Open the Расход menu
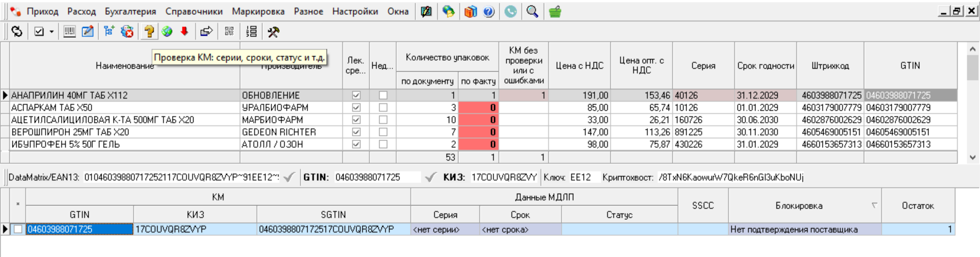This screenshot has height=257, width=980. pyautogui.click(x=82, y=11)
